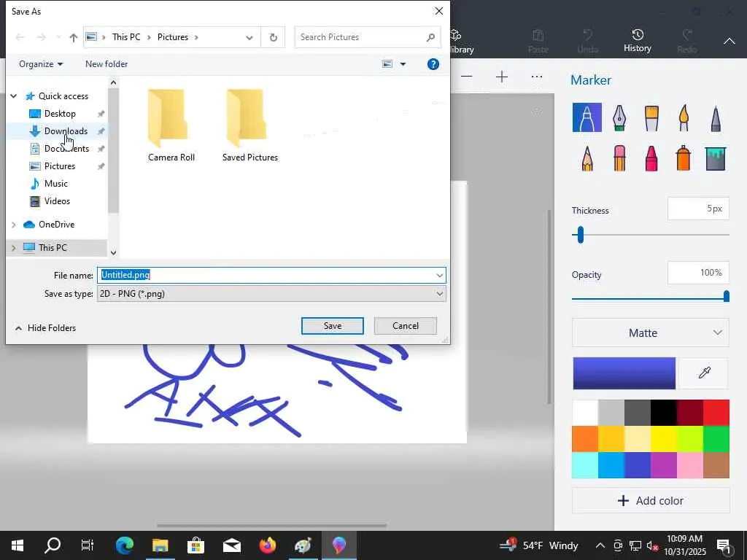
Task: Select the Marker brush tool
Action: [x=587, y=117]
